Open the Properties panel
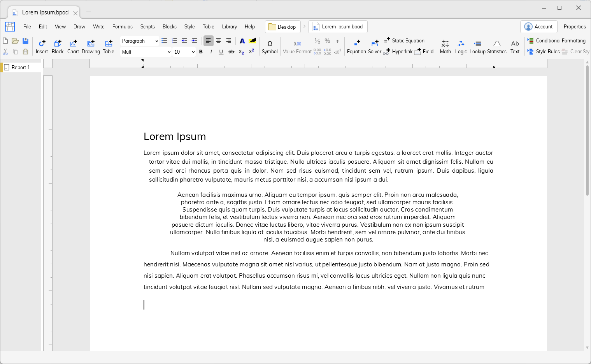The width and height of the screenshot is (591, 364). pos(575,26)
